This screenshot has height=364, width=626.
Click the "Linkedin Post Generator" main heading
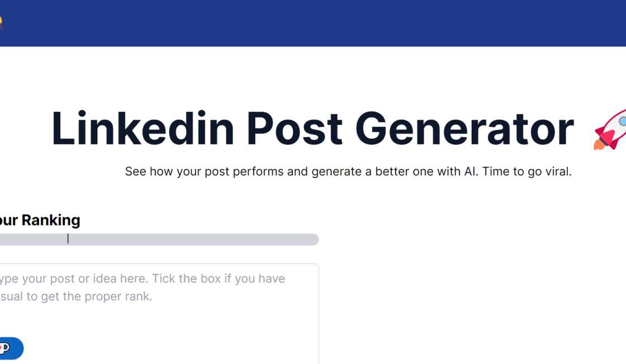point(312,130)
